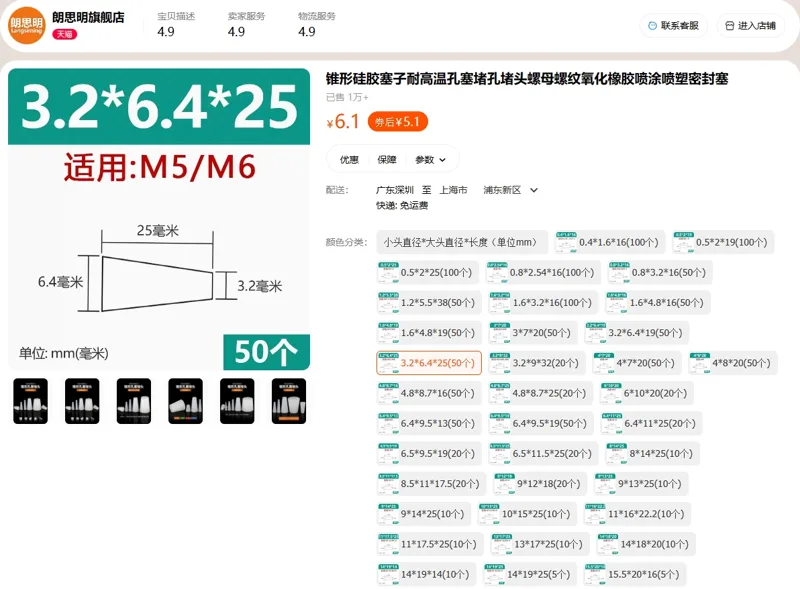This screenshot has width=800, height=589.
Task: Open the fourth thumbnail with colored base
Action: coord(186,401)
